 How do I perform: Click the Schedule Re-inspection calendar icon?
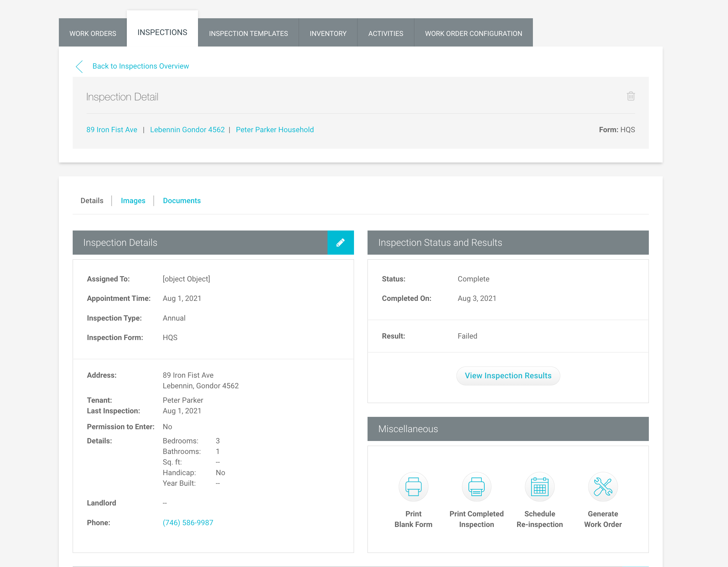coord(539,487)
